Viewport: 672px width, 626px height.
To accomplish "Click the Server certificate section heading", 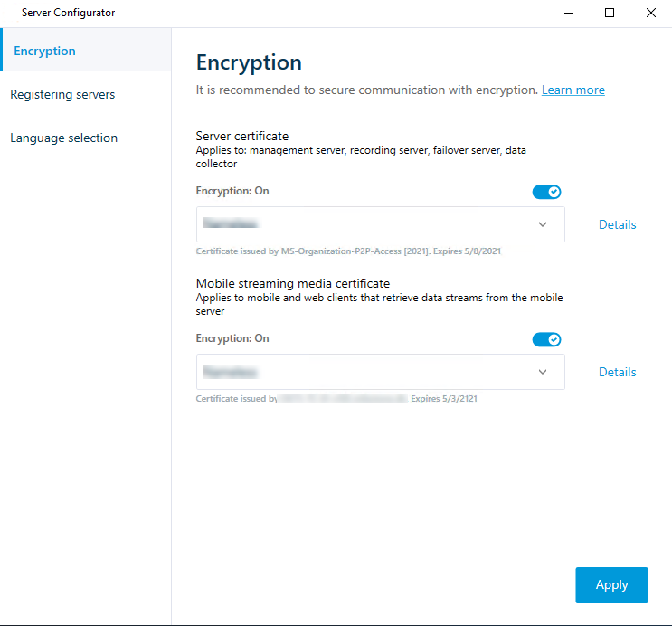I will point(242,137).
